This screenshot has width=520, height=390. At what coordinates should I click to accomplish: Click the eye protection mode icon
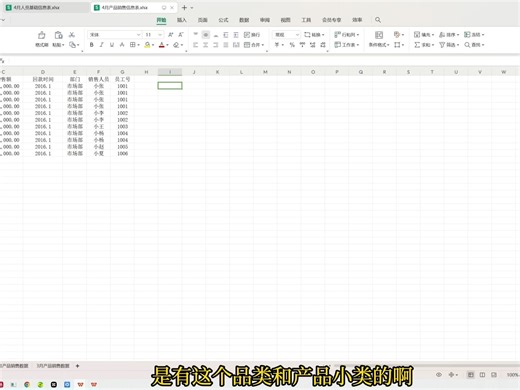click(439, 375)
